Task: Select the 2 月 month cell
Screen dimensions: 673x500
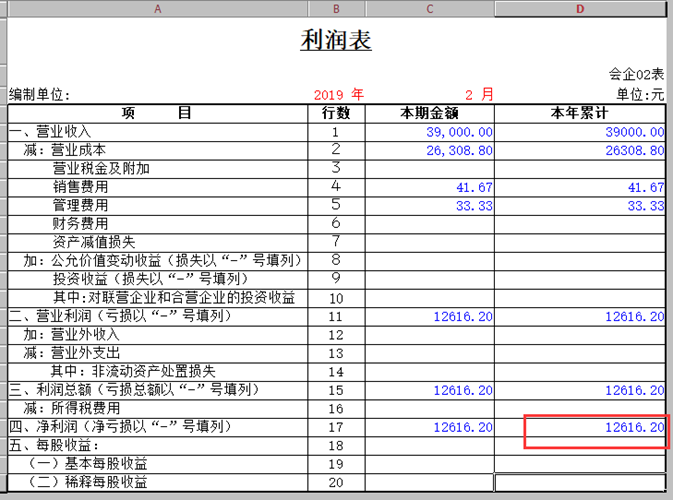Action: 479,94
